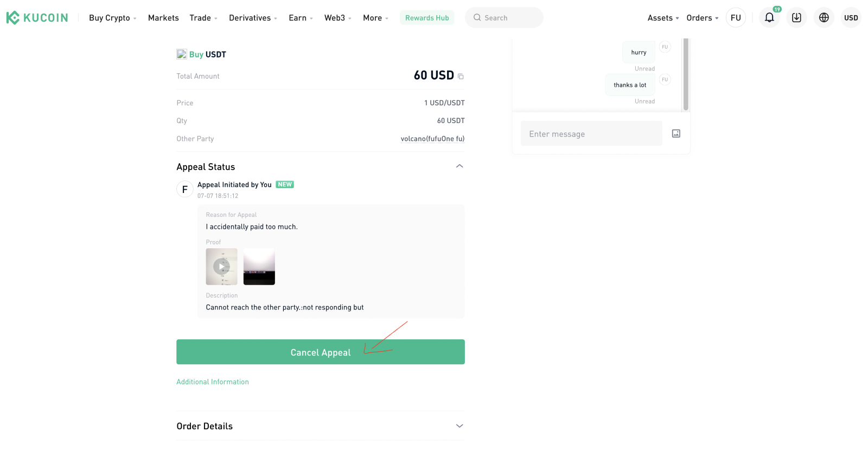Click the search magnifier icon

(x=477, y=17)
